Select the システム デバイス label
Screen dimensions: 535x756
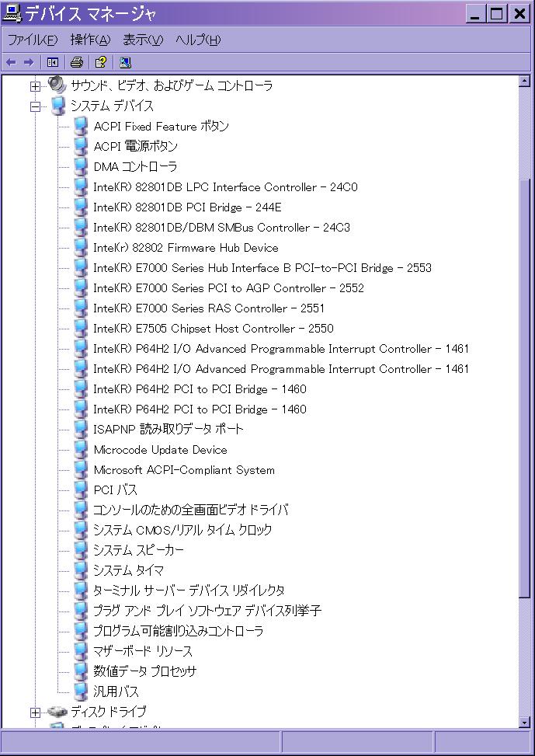tap(112, 106)
